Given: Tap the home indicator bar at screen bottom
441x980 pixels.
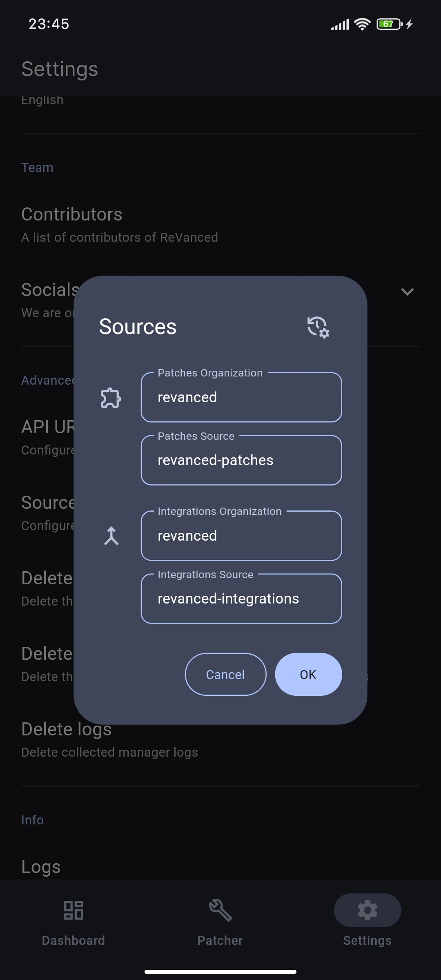Looking at the screenshot, I should click(220, 968).
